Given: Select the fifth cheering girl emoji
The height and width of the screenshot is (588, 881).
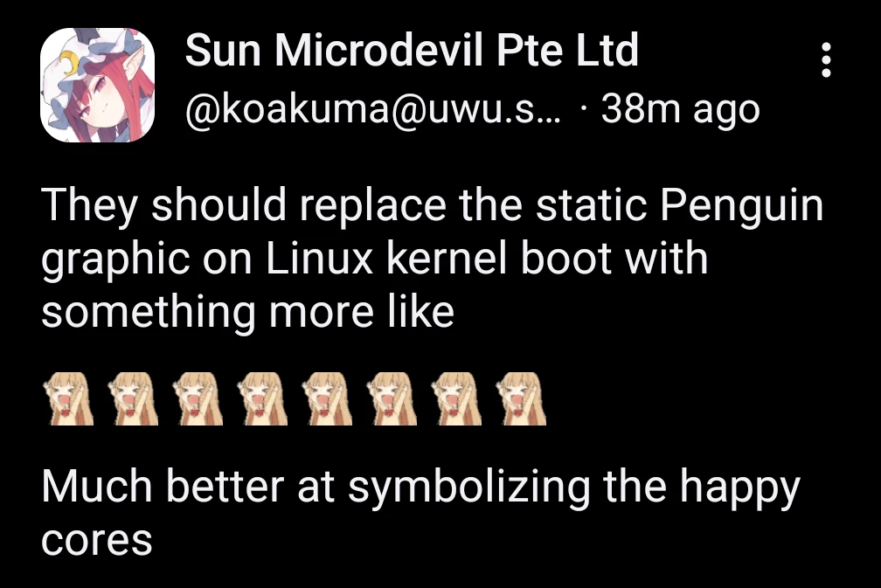Looking at the screenshot, I should coord(327,398).
